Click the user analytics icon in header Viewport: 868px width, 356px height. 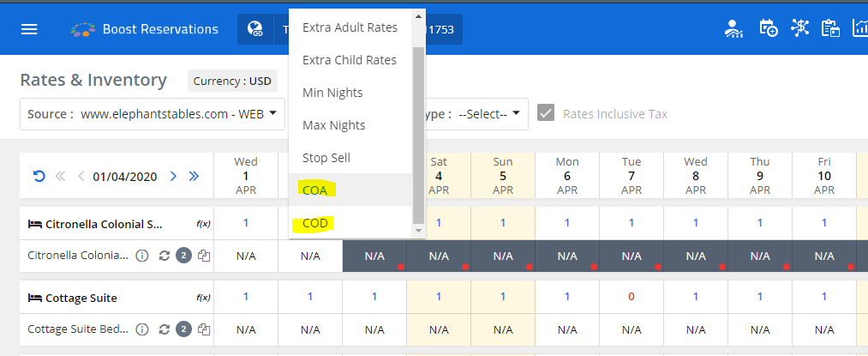click(735, 28)
